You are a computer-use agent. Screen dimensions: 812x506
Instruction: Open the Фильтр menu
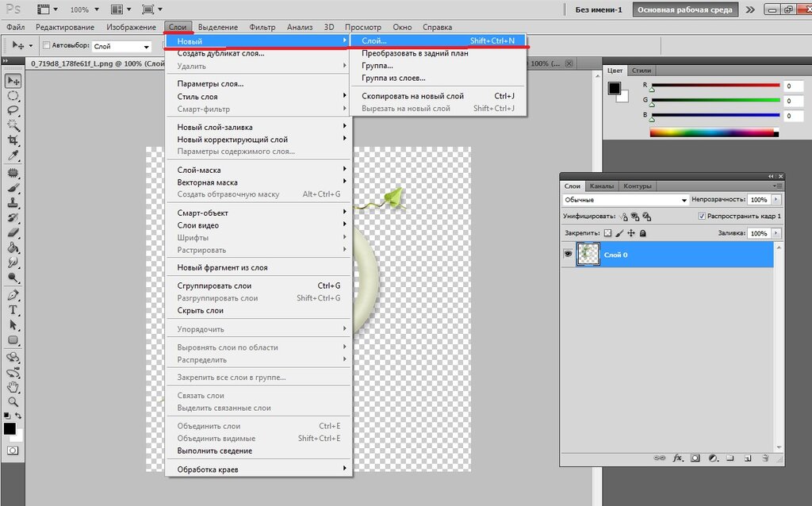coord(262,27)
